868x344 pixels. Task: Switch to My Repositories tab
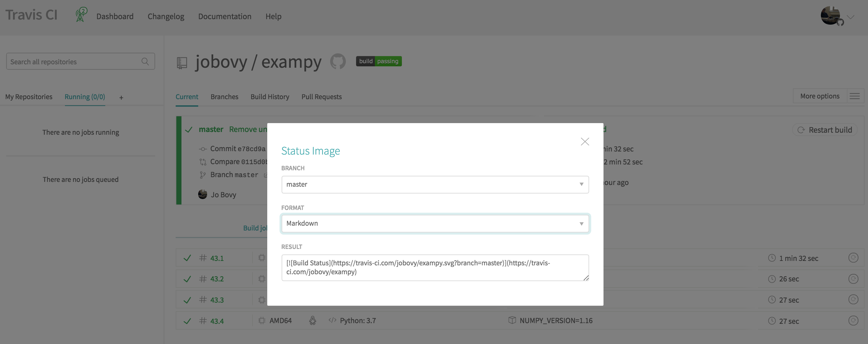pyautogui.click(x=29, y=97)
